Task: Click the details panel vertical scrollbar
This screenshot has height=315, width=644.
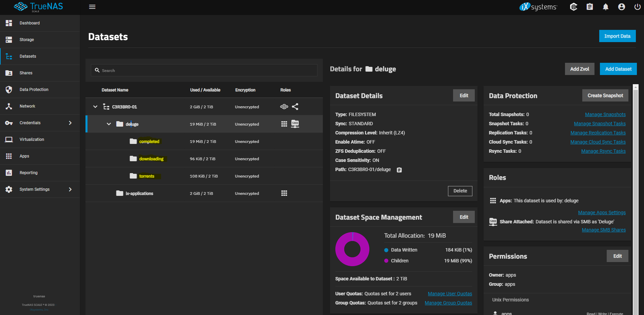Action: pos(636,200)
